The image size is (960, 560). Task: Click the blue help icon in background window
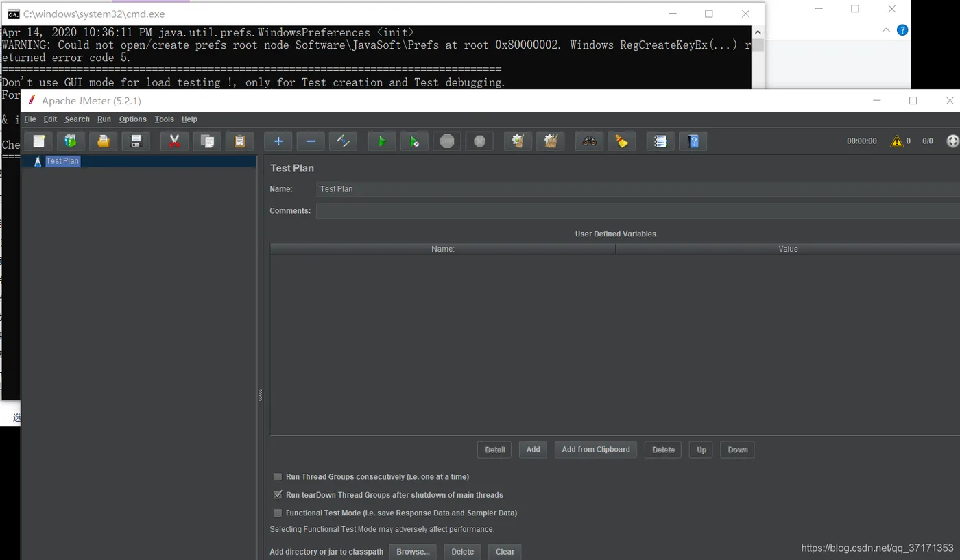pyautogui.click(x=902, y=30)
